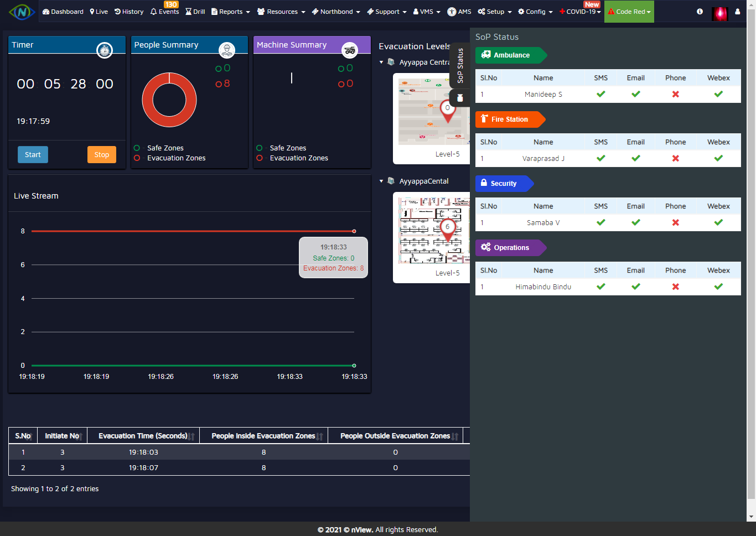Click the Timer stopwatch icon
The height and width of the screenshot is (536, 756).
(105, 50)
